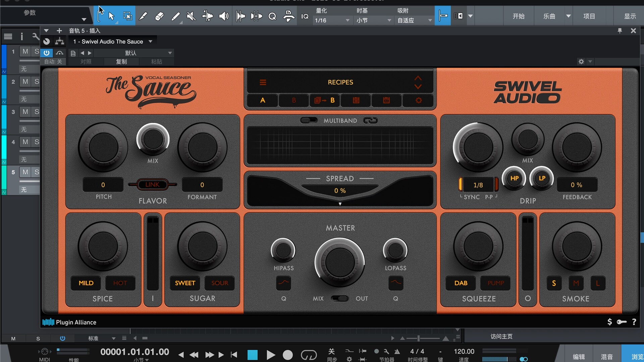Select the Listen speaker tool

point(224,16)
